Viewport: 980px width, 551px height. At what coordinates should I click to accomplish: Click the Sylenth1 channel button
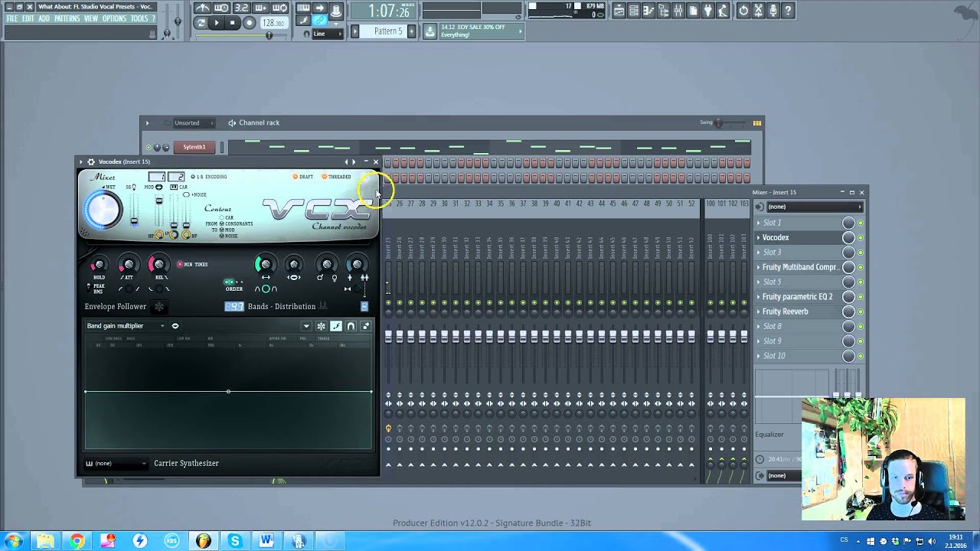pos(194,147)
